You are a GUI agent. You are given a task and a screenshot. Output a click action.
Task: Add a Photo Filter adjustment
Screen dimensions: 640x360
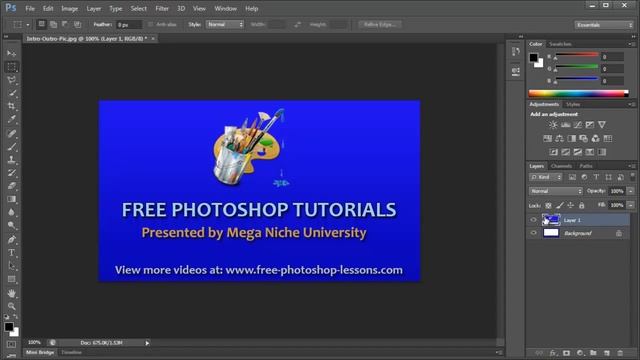[584, 139]
